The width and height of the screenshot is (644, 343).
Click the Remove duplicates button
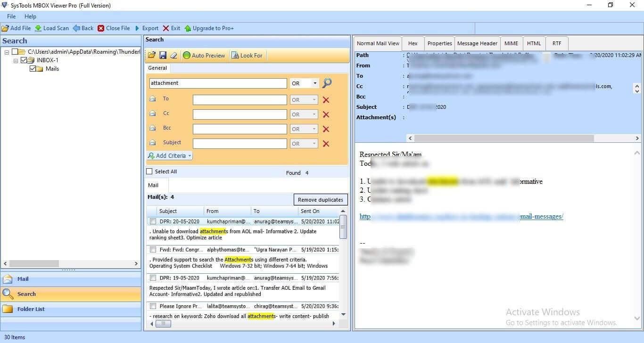[x=321, y=200]
